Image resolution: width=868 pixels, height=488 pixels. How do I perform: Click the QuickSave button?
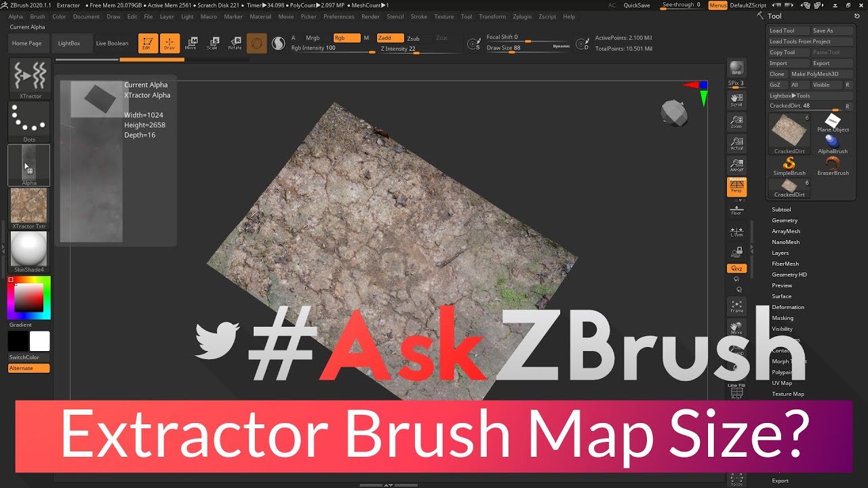pos(637,5)
